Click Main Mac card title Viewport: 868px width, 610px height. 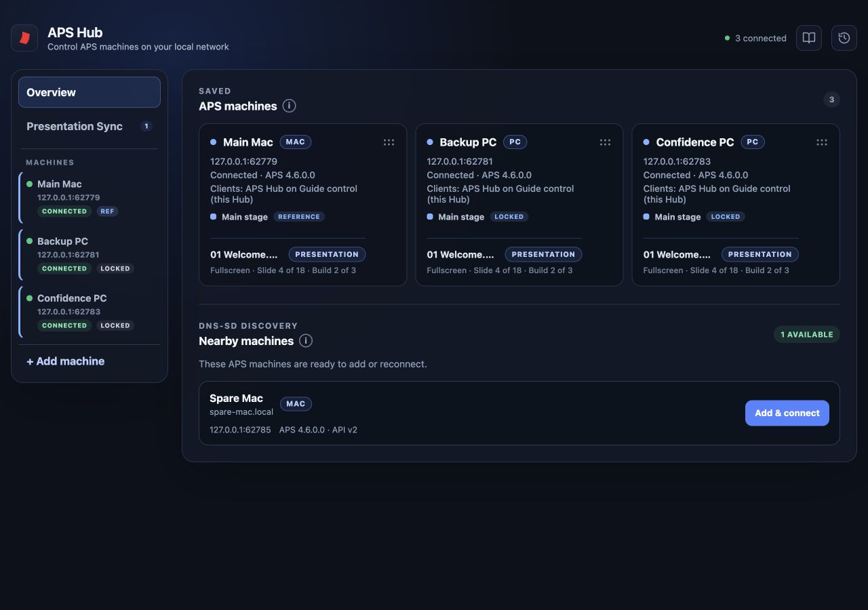(248, 142)
